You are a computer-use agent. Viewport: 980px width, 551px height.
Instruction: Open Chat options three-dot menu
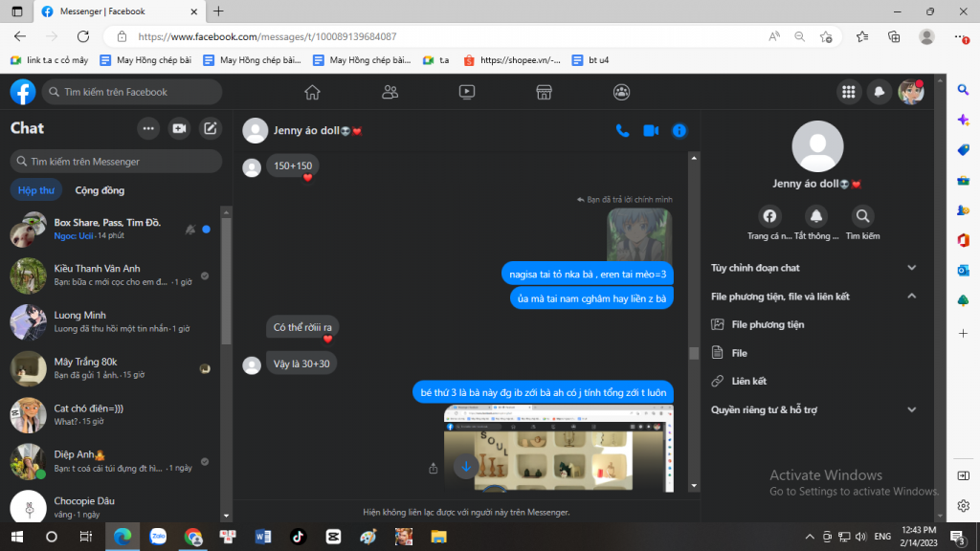pos(148,128)
